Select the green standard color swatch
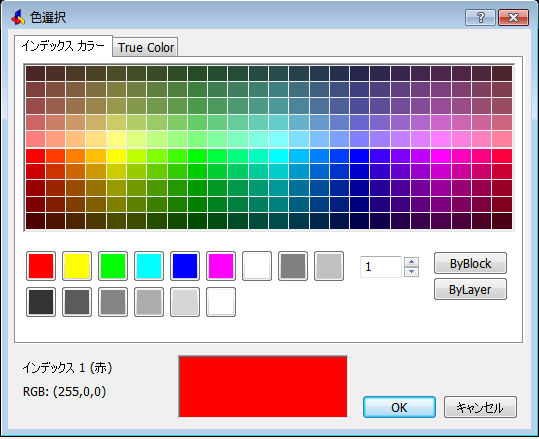 tap(113, 266)
